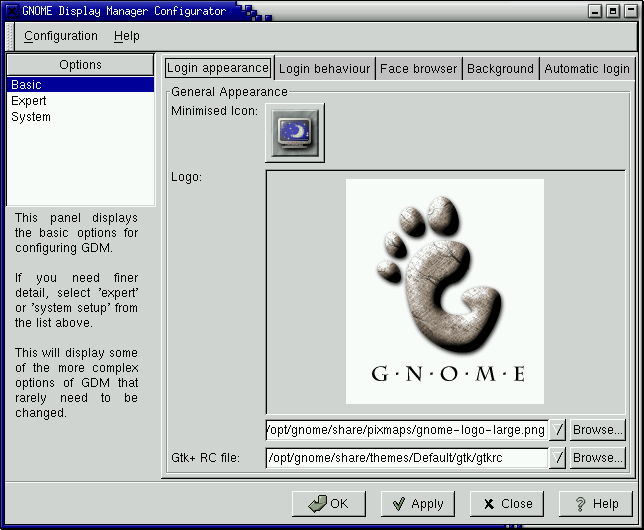Viewport: 644px width, 530px height.
Task: Confirm settings with the OK button
Action: click(329, 504)
